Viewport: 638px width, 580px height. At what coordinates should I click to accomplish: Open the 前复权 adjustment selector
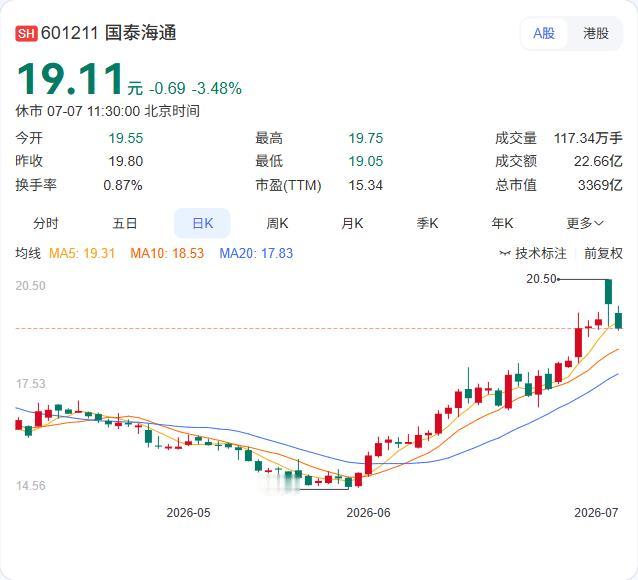(x=603, y=254)
